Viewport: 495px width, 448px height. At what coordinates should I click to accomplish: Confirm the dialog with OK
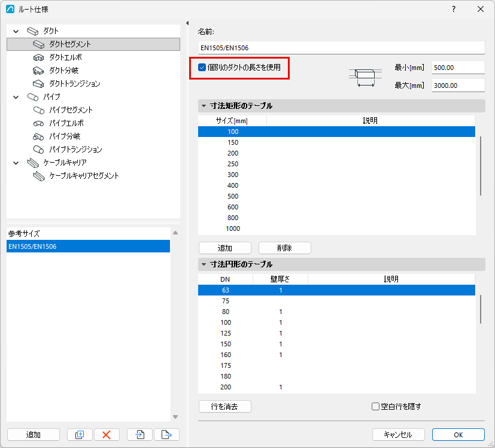coord(458,434)
